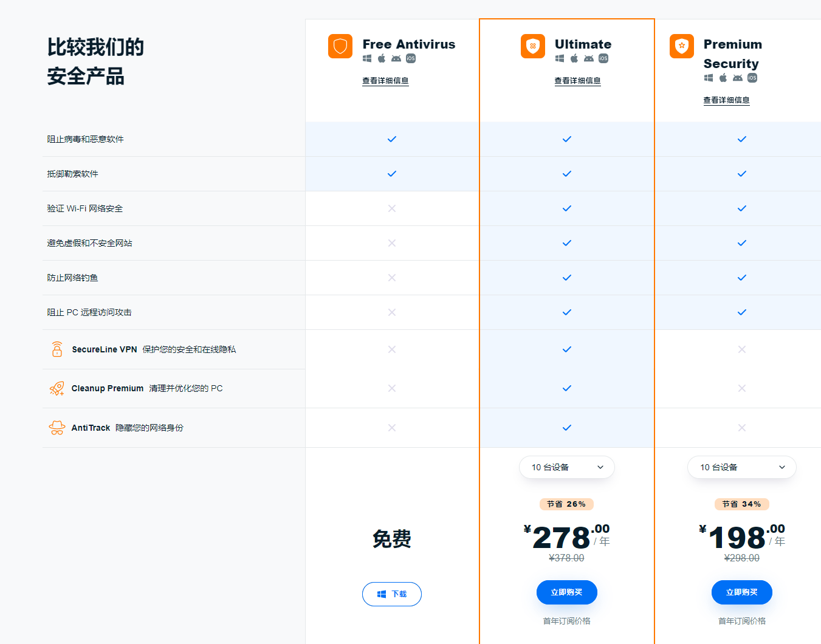This screenshot has width=821, height=644.
Task: Open the Ultimate 10 台设备 dropdown
Action: (567, 467)
